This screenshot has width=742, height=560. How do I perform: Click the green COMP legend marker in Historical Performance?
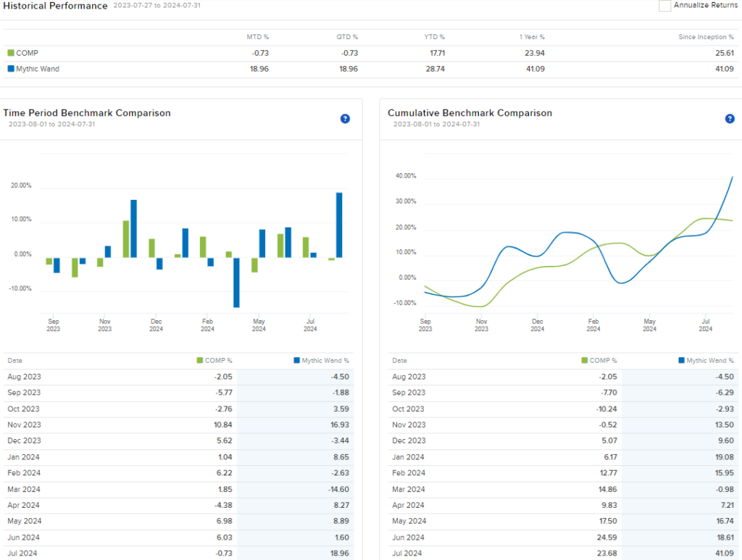pyautogui.click(x=10, y=52)
